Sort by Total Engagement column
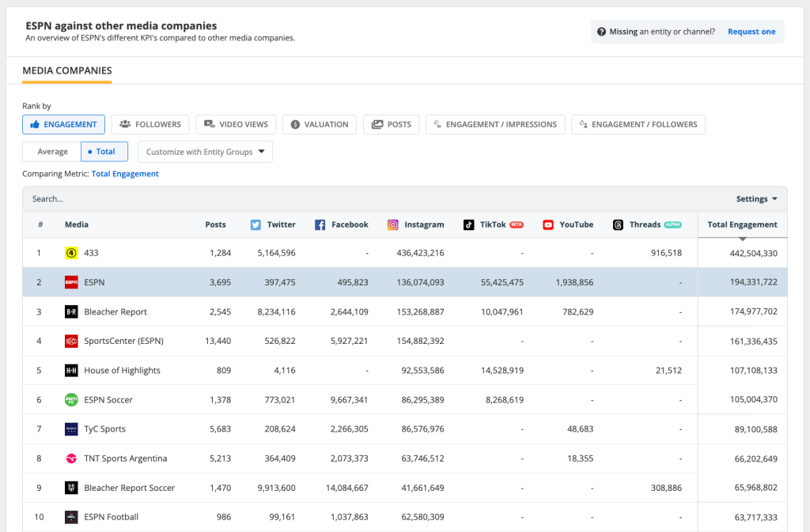This screenshot has height=532, width=810. pos(742,224)
